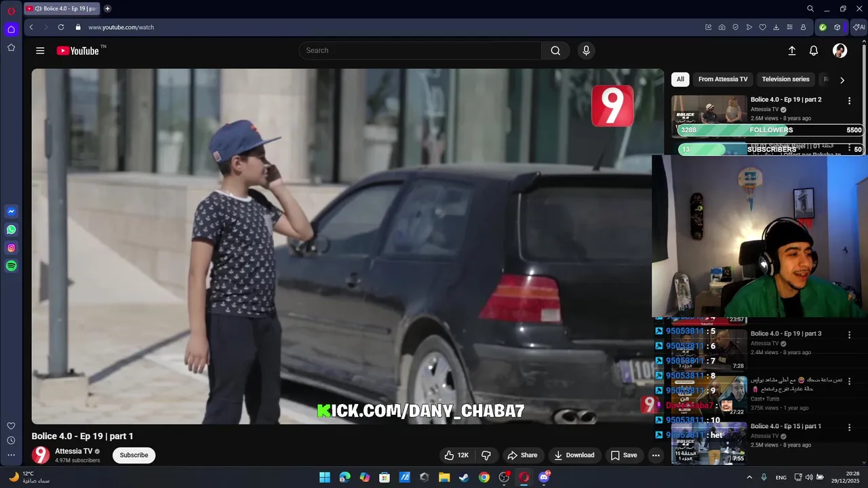Go back to the previous page
The width and height of the screenshot is (868, 488).
pos(31,27)
